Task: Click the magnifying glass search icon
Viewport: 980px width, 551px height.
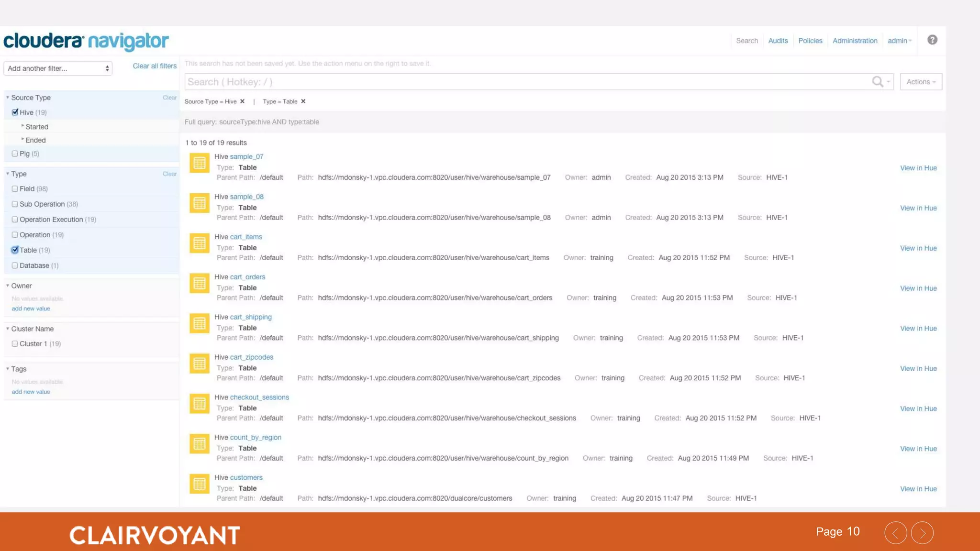Action: pyautogui.click(x=877, y=82)
